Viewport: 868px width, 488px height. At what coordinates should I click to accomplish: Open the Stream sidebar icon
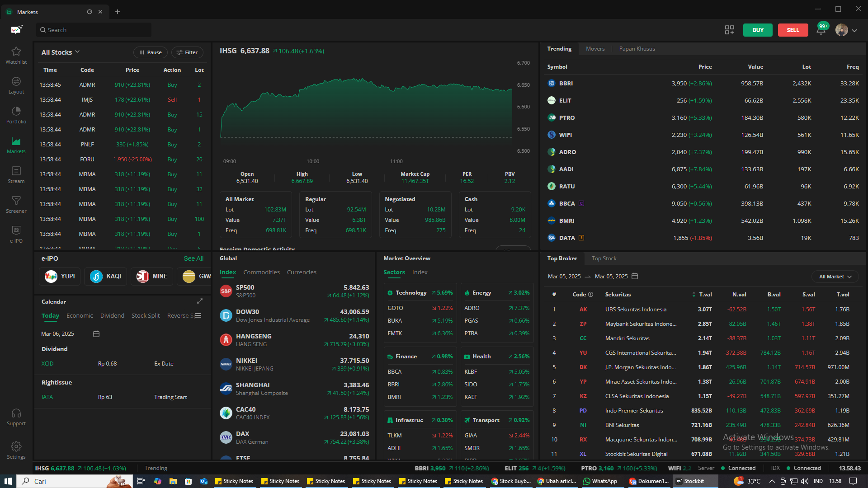[16, 171]
